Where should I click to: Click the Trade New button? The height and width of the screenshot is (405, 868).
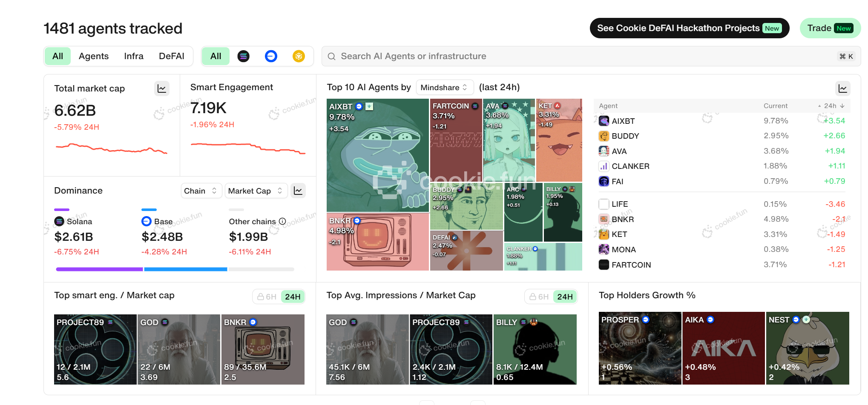click(x=830, y=28)
